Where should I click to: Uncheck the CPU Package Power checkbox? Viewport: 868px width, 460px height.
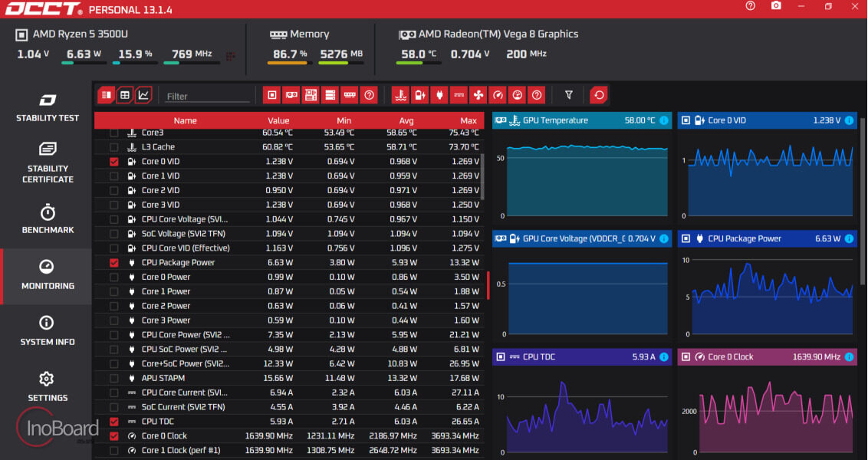114,263
